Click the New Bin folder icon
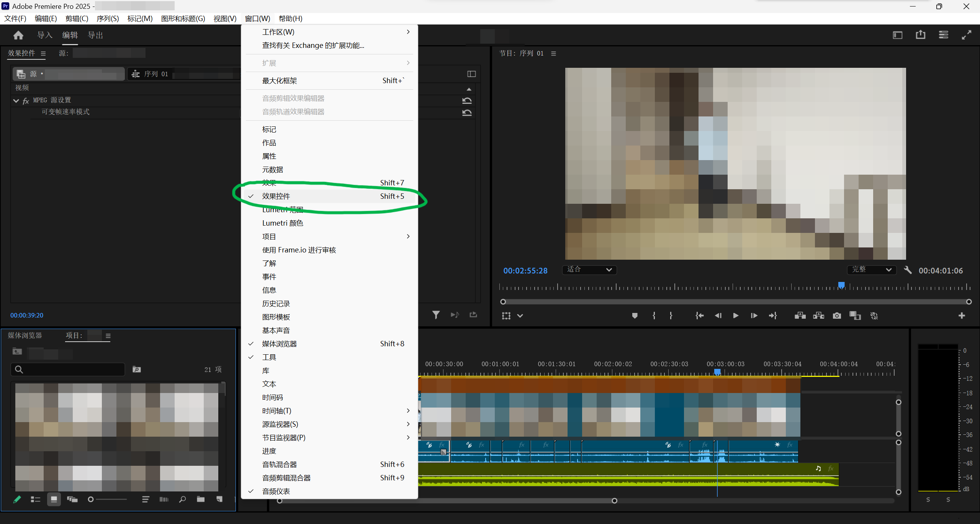Image resolution: width=980 pixels, height=524 pixels. point(201,499)
